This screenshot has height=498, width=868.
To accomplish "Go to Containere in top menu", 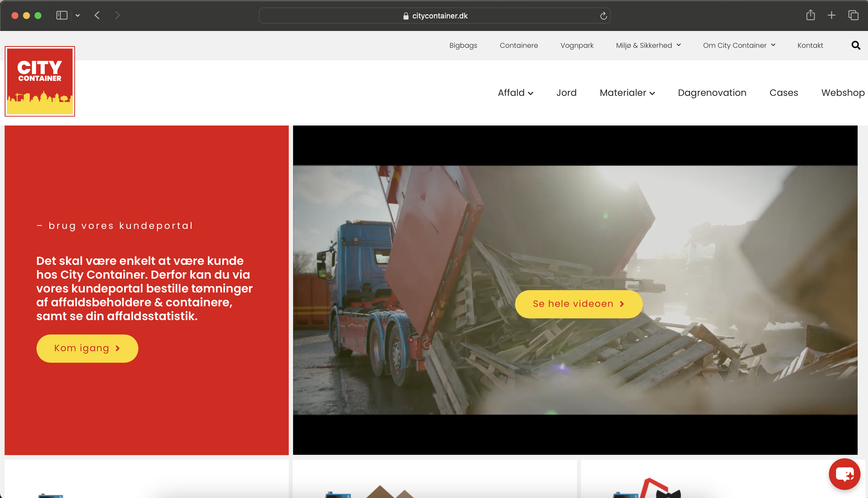I will click(518, 45).
